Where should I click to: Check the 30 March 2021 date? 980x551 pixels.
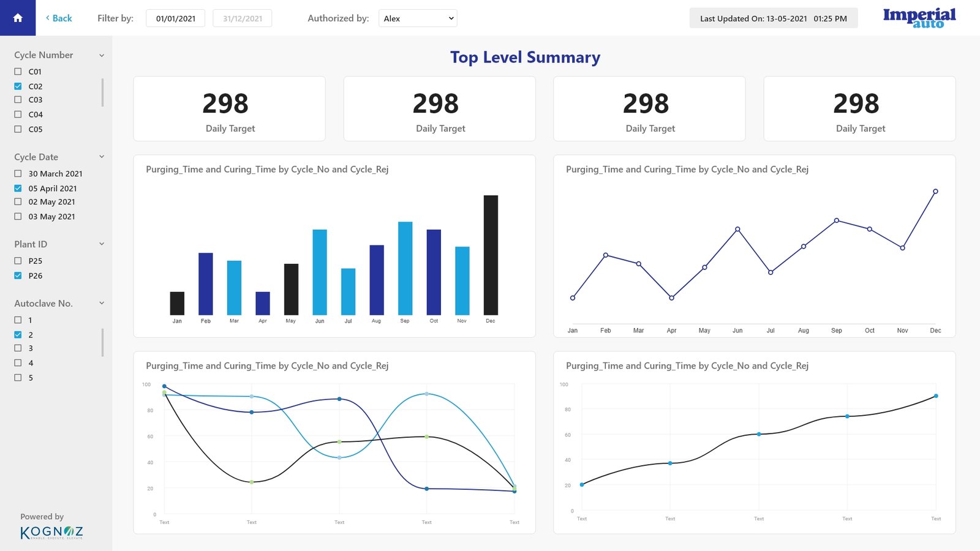[x=18, y=174]
